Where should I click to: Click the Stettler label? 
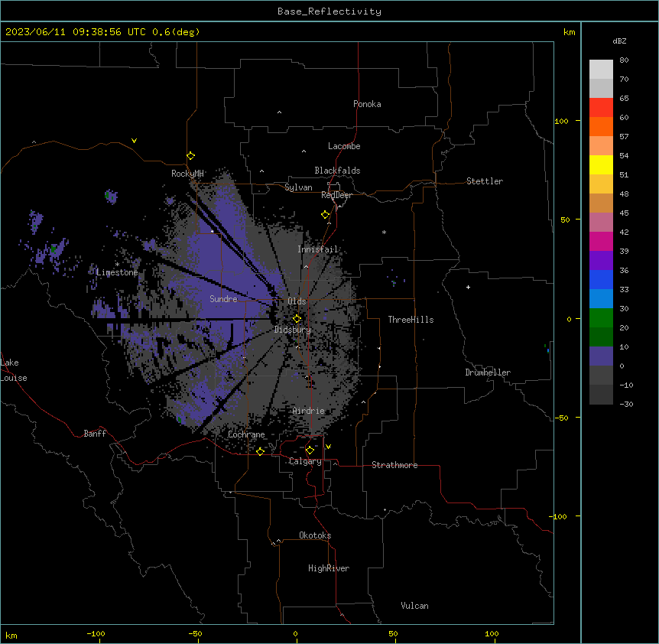485,181
